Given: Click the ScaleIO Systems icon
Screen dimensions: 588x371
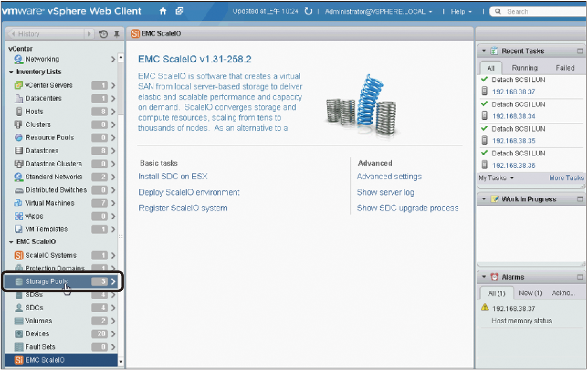Looking at the screenshot, I should 19,255.
